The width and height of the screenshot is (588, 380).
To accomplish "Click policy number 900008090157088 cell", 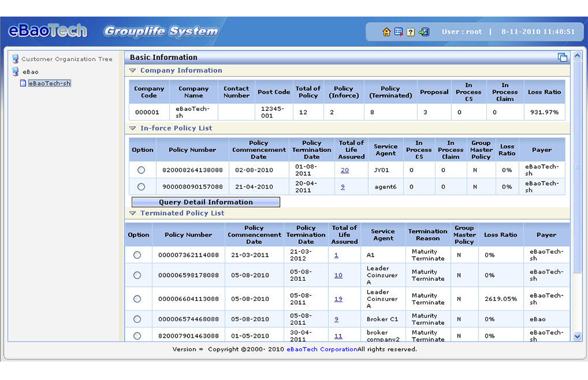I will (x=192, y=186).
